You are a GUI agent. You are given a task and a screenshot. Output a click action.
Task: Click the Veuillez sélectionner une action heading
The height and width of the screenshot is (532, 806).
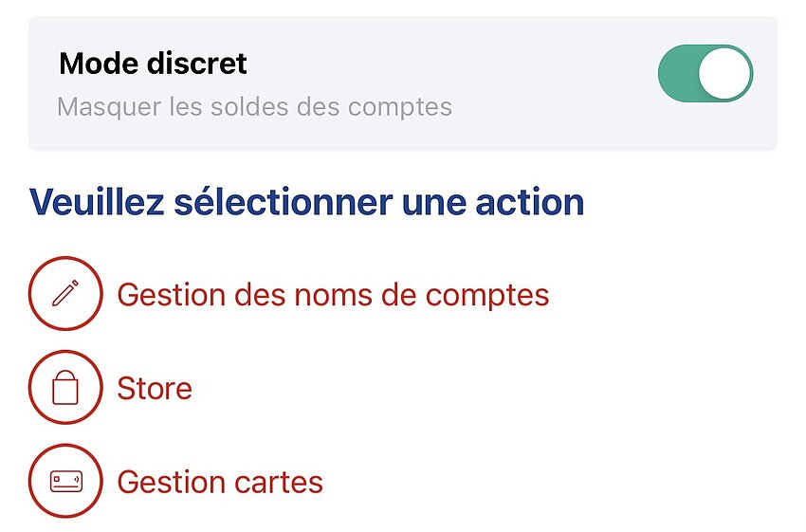point(307,202)
